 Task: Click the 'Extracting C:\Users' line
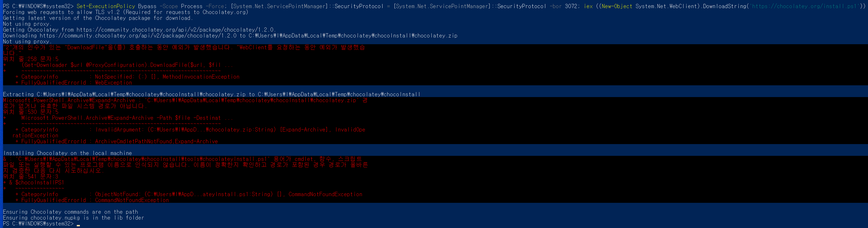tap(212, 94)
